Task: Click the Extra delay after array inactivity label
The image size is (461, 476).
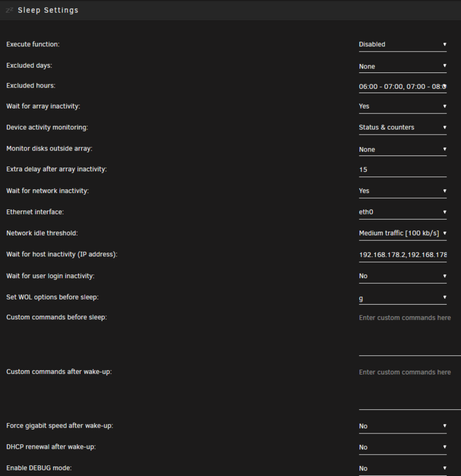Action: tap(56, 169)
